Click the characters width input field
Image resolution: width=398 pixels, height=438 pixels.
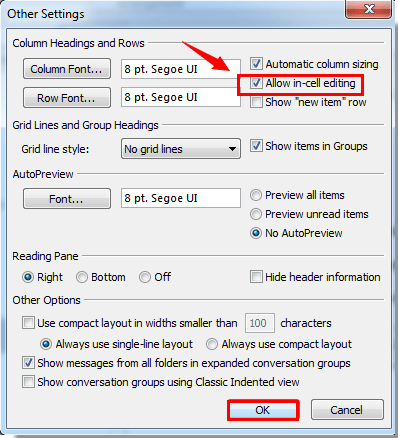click(x=260, y=323)
